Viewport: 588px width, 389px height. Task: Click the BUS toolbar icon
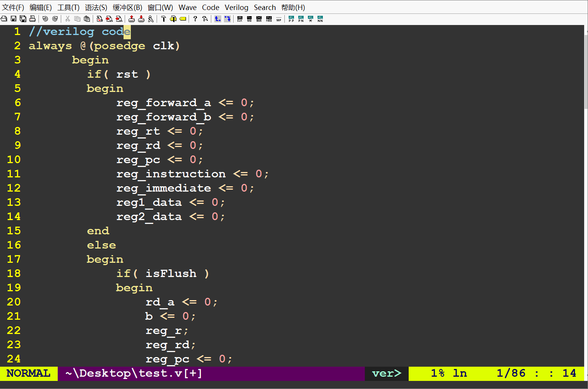pyautogui.click(x=259, y=19)
